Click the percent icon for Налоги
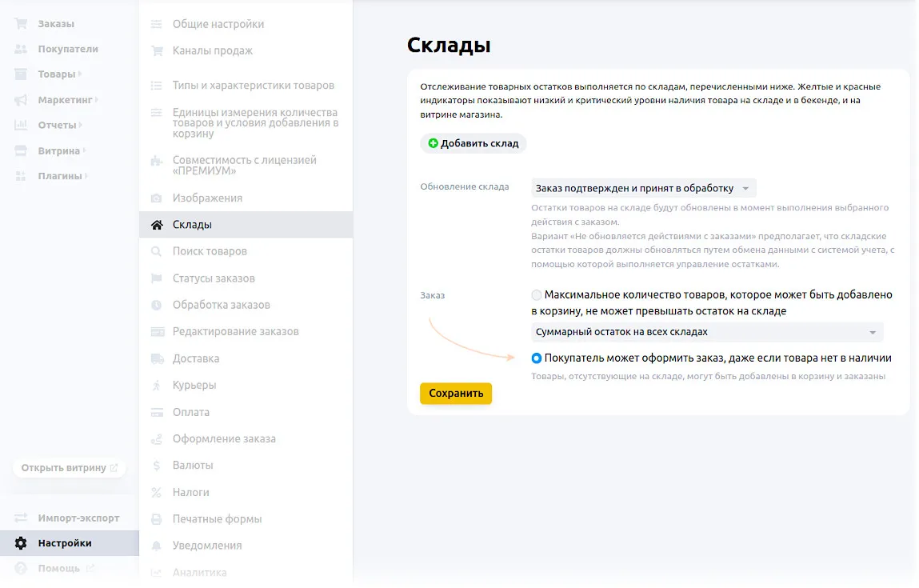The image size is (919, 588). 157,492
